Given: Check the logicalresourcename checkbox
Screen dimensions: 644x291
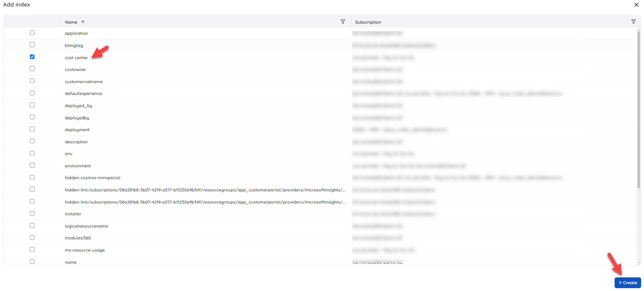Looking at the screenshot, I should click(32, 225).
